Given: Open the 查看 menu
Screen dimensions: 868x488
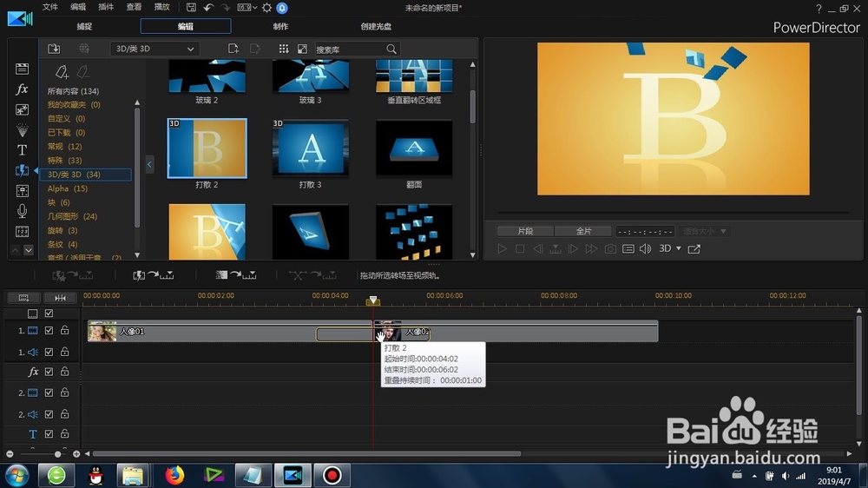Looking at the screenshot, I should click(134, 7).
